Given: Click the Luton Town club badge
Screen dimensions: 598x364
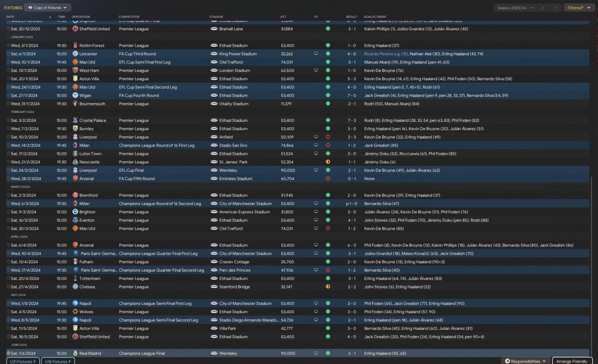Looking at the screenshot, I should click(75, 154).
